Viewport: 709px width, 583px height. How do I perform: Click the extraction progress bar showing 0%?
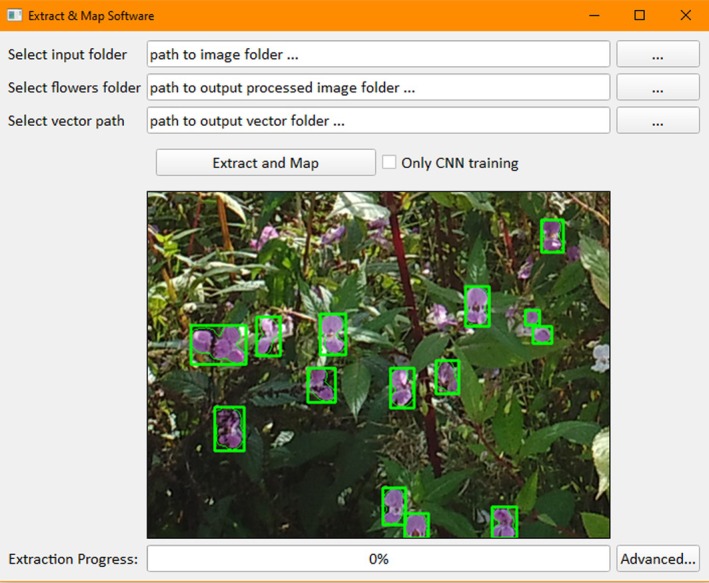point(378,559)
